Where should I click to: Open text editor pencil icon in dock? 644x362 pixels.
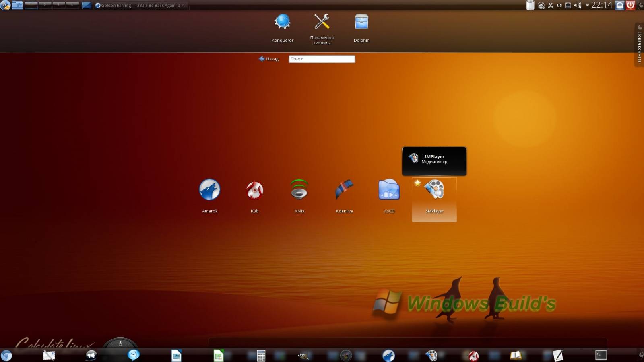pyautogui.click(x=558, y=356)
